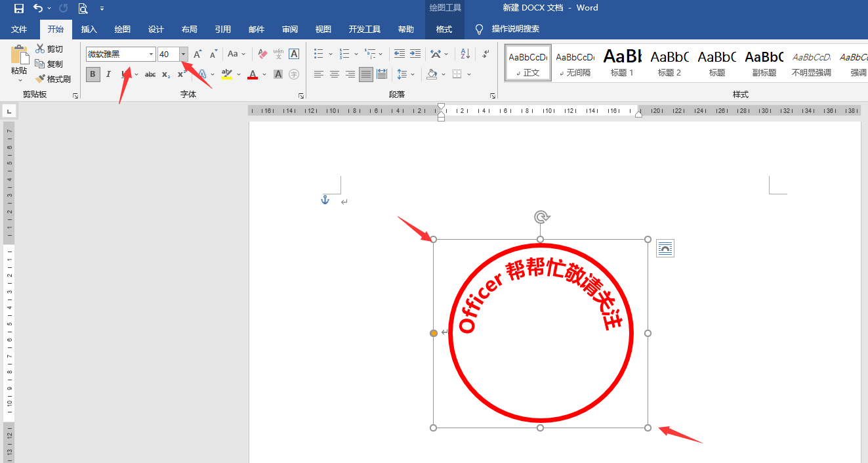Decrease font size with the shrink font icon
The image size is (868, 463).
[x=213, y=54]
